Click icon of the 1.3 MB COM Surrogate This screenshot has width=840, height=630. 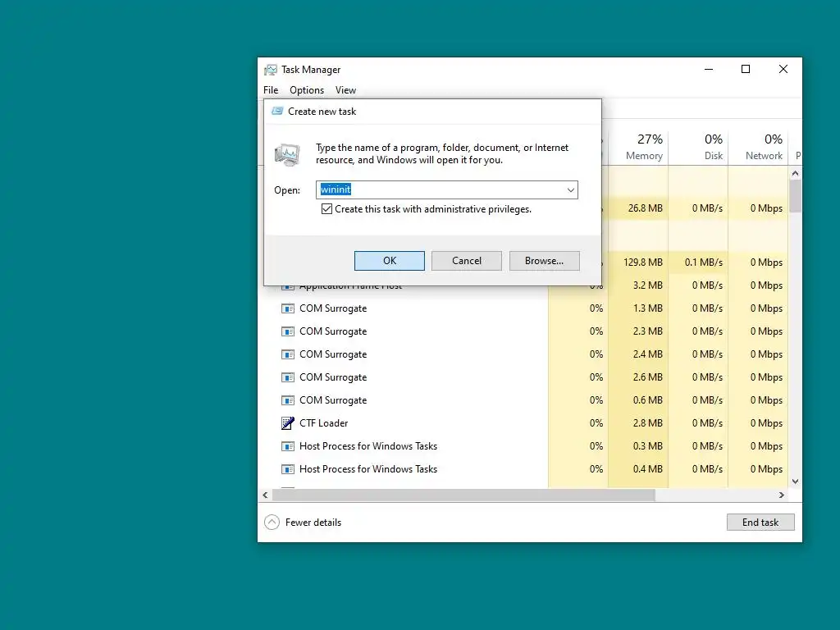[288, 308]
